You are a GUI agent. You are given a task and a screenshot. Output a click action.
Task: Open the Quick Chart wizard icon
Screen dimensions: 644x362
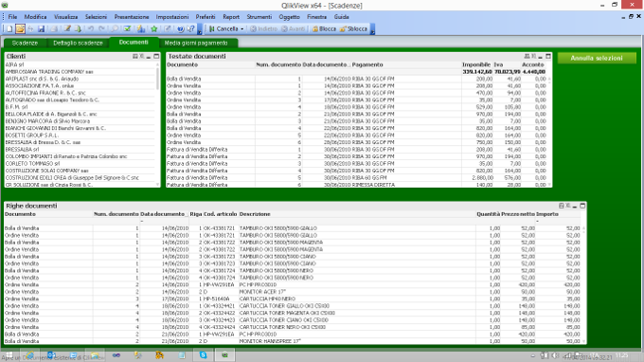(141, 29)
